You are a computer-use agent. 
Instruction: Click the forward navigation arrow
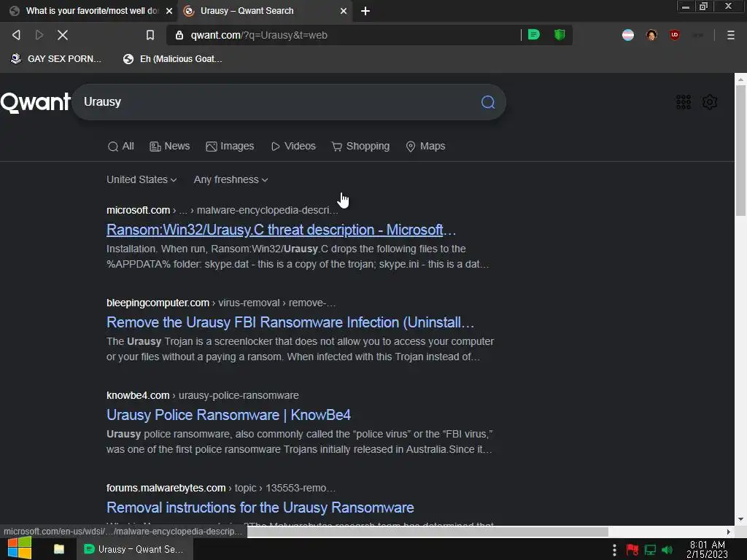(x=39, y=35)
